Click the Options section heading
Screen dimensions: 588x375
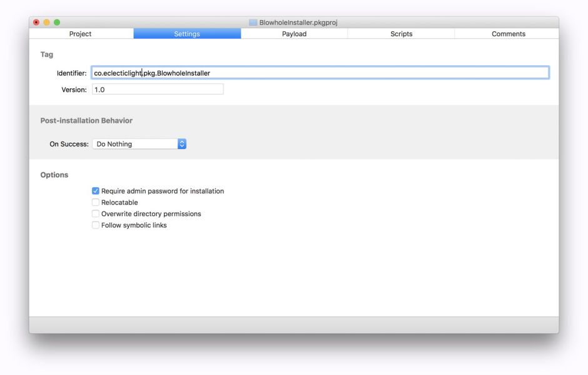(54, 175)
